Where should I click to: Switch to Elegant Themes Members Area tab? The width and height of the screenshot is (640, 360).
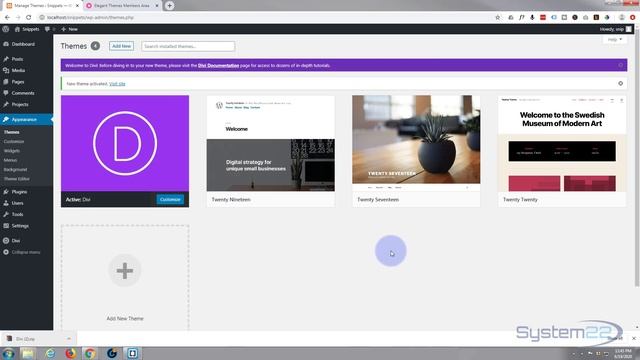click(121, 6)
